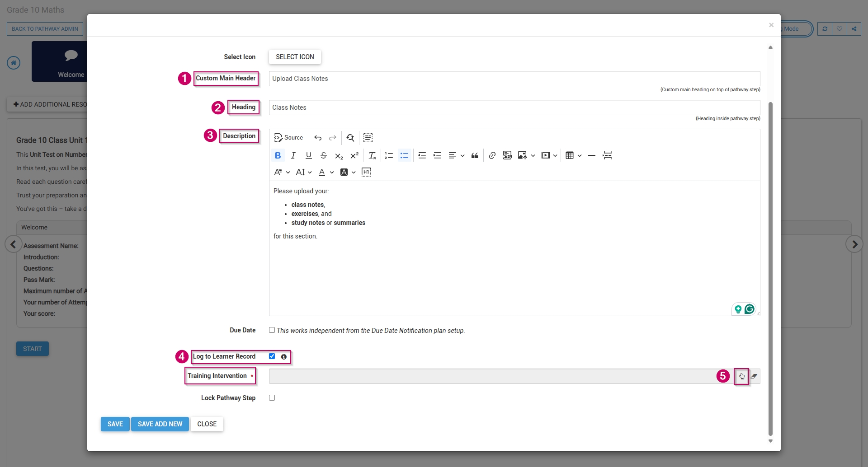
Task: Apply superscript formatting
Action: (x=354, y=155)
